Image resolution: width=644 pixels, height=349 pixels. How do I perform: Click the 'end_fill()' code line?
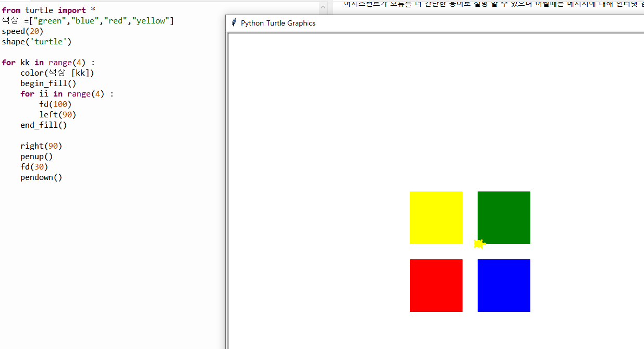(44, 125)
